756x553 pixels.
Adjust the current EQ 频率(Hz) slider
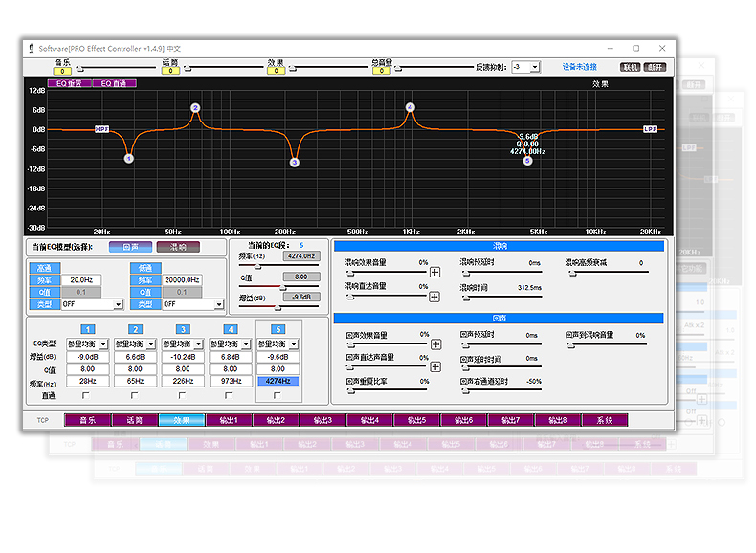[278, 266]
